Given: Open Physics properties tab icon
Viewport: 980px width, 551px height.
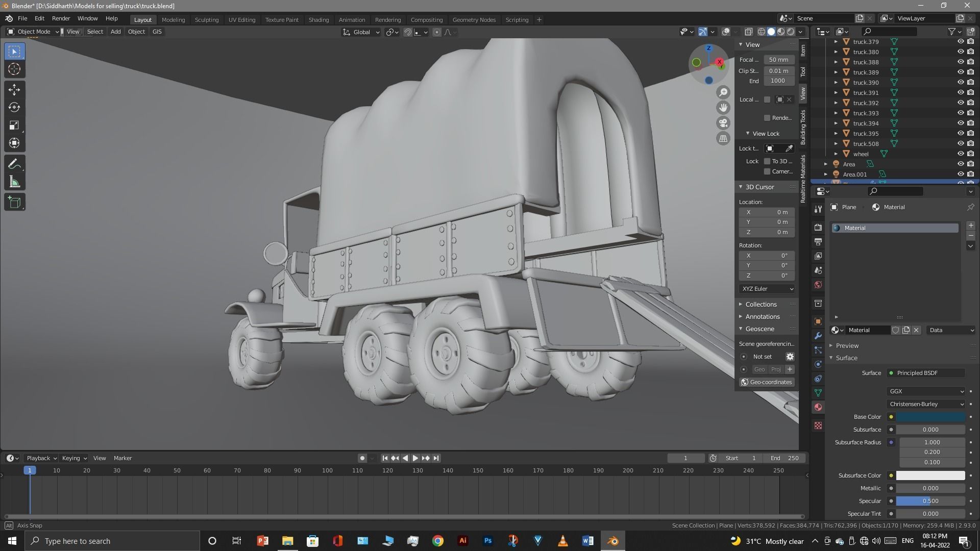Looking at the screenshot, I should pos(818,364).
